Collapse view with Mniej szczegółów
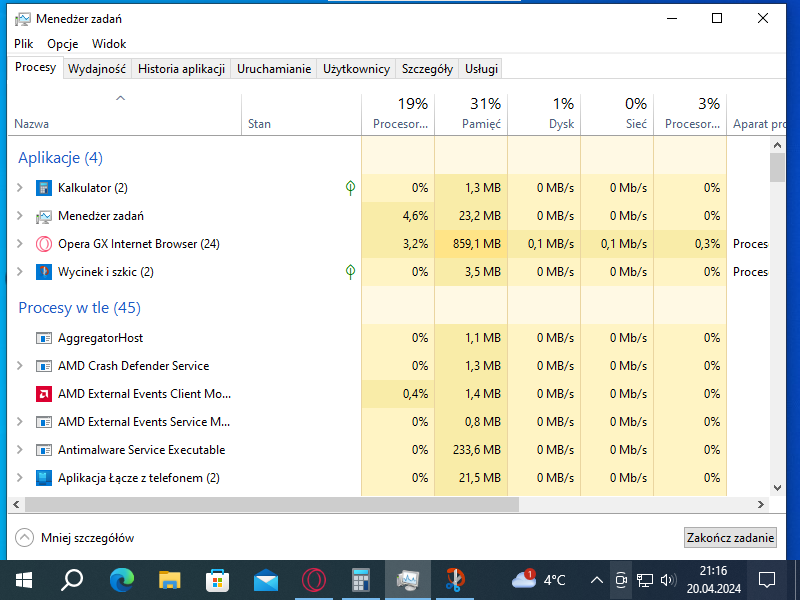The image size is (800, 600). pos(74,538)
